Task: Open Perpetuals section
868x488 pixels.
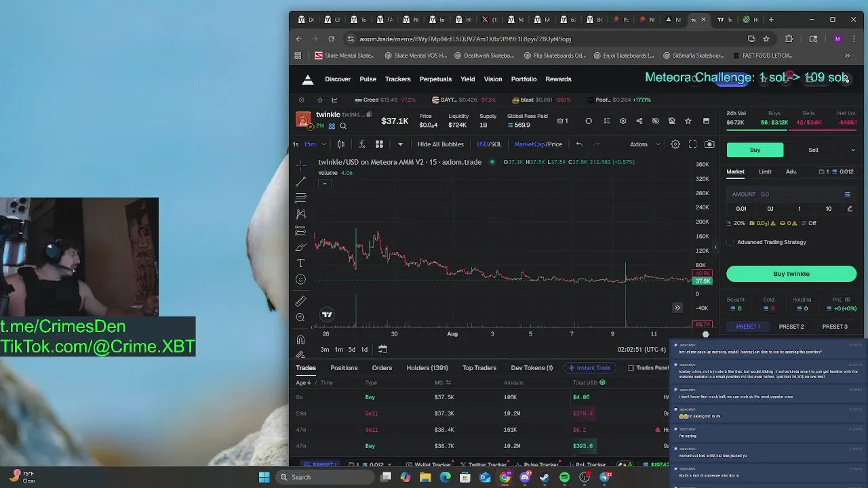Action: 435,79
